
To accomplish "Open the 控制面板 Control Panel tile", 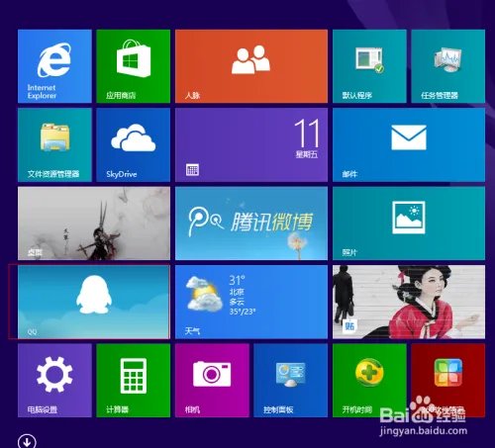I will pos(291,381).
